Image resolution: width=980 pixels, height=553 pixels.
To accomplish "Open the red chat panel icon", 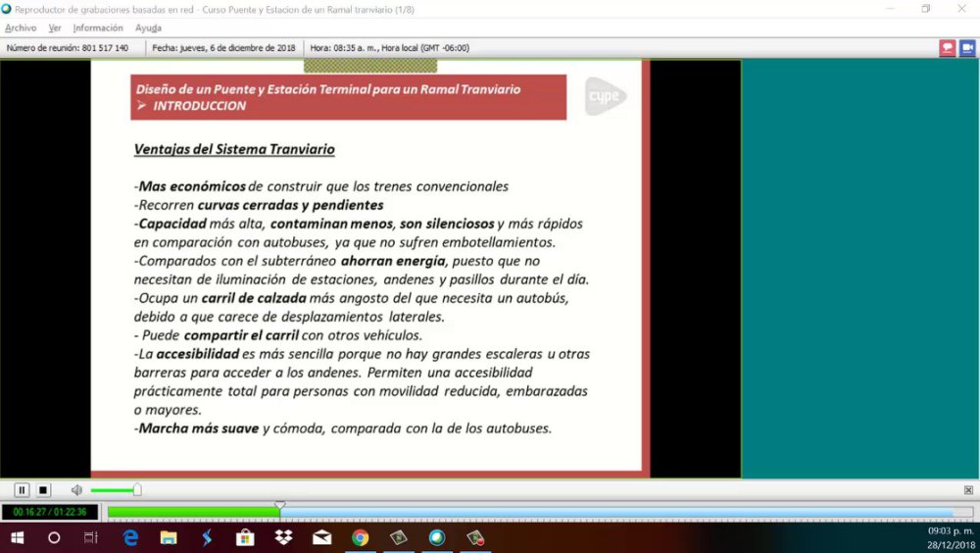I will tap(948, 48).
